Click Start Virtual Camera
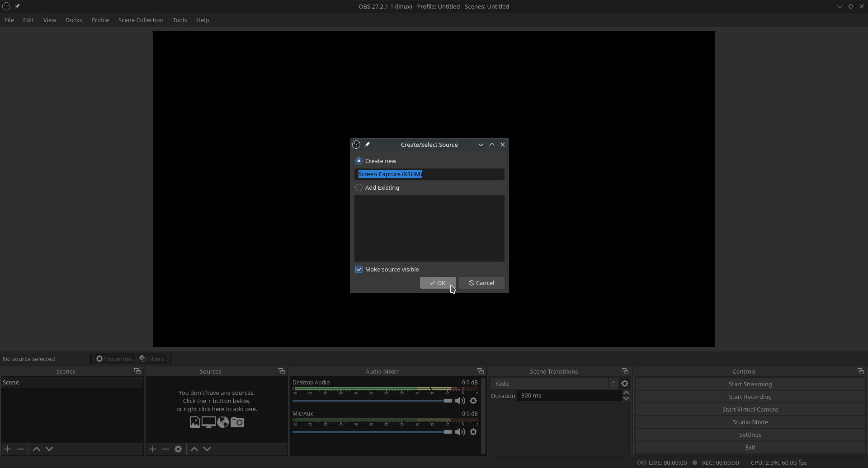The image size is (868, 468). [x=750, y=409]
